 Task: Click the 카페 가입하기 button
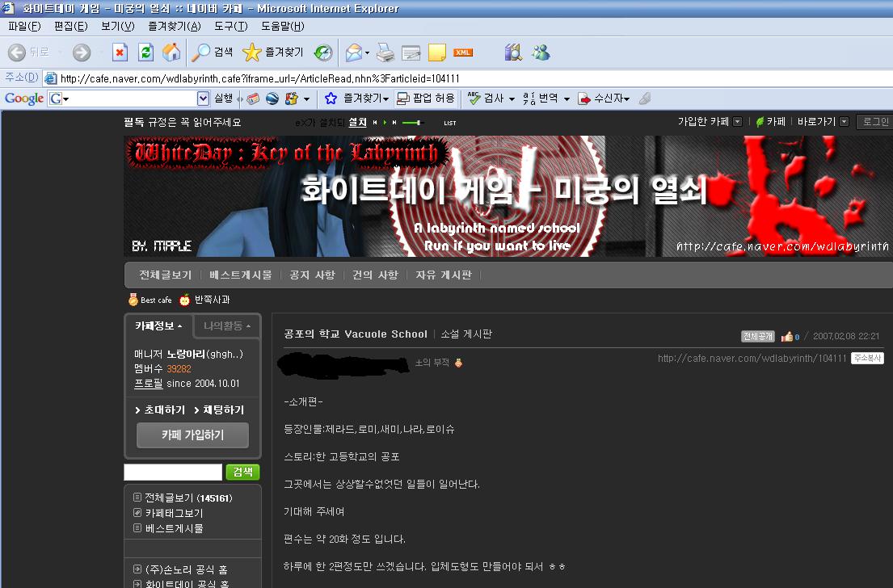pos(192,435)
